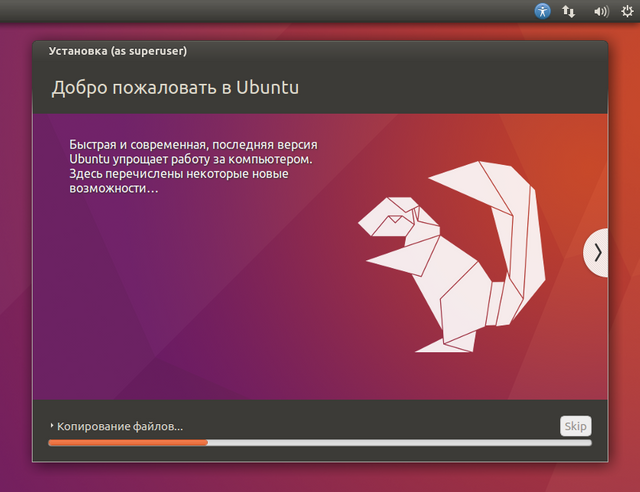Expand the Копирование файлов details triangle
The height and width of the screenshot is (492, 640).
click(52, 425)
